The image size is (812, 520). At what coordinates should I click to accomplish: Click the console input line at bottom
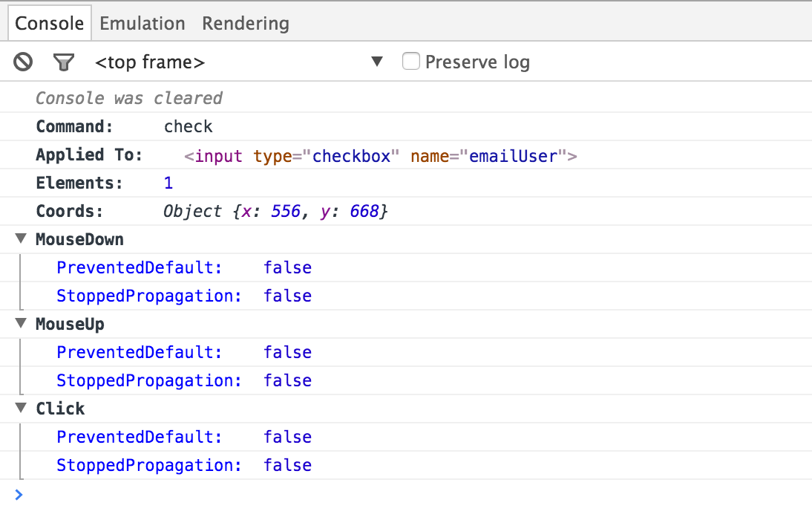click(x=297, y=495)
